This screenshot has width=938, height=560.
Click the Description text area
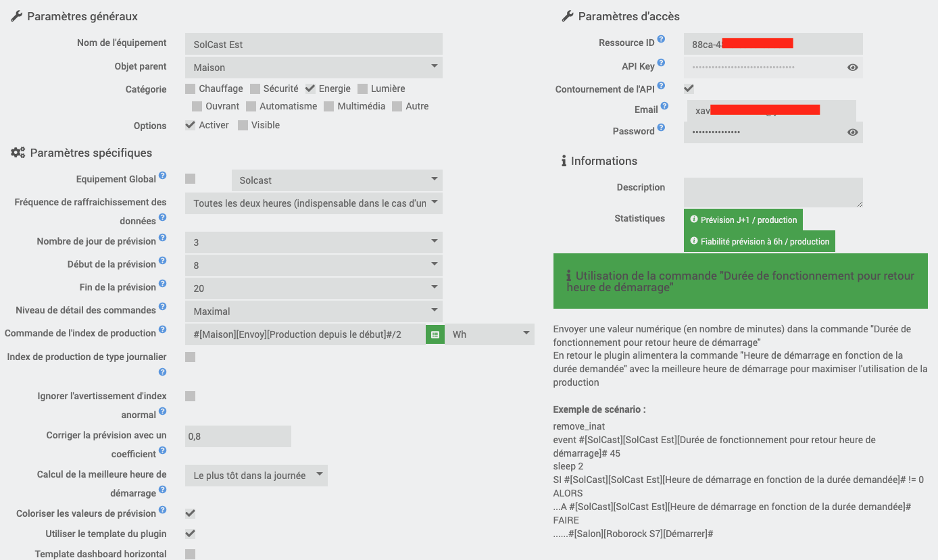click(x=773, y=192)
